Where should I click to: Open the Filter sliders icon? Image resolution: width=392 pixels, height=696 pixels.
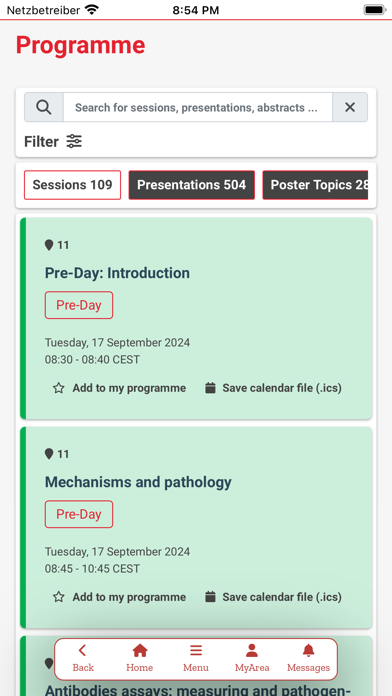click(74, 141)
